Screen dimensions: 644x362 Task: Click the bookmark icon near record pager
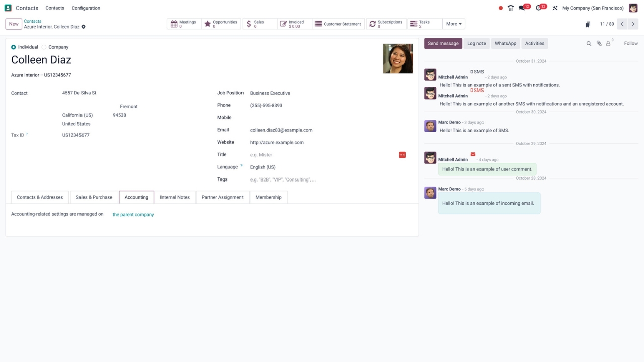point(588,24)
